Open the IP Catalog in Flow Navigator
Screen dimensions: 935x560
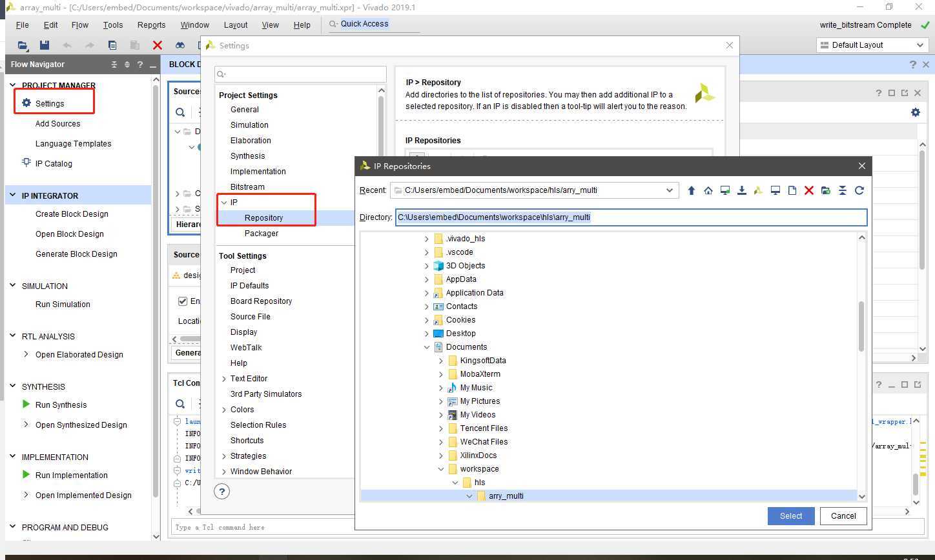54,163
